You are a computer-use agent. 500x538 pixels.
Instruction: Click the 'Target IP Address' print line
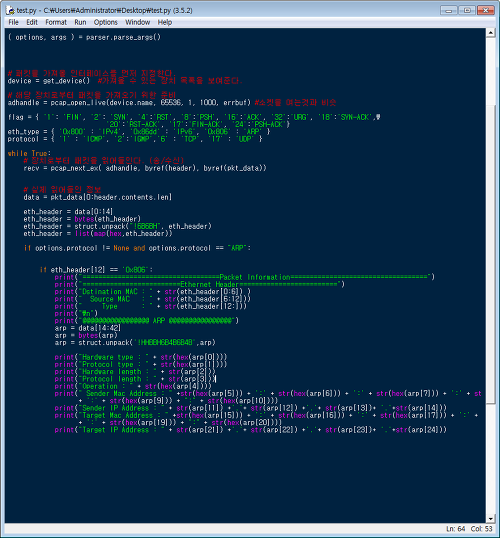point(251,430)
